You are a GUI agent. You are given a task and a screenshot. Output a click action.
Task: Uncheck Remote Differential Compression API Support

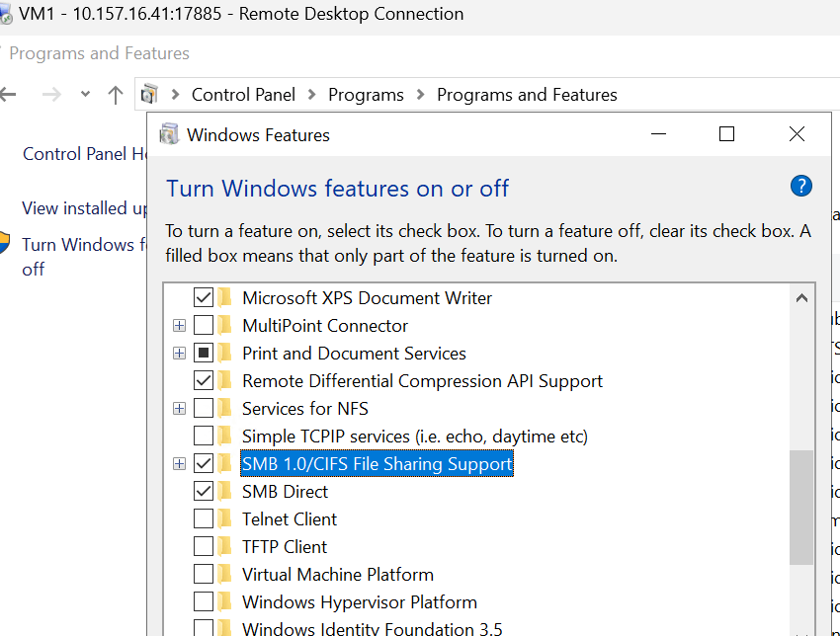[204, 380]
